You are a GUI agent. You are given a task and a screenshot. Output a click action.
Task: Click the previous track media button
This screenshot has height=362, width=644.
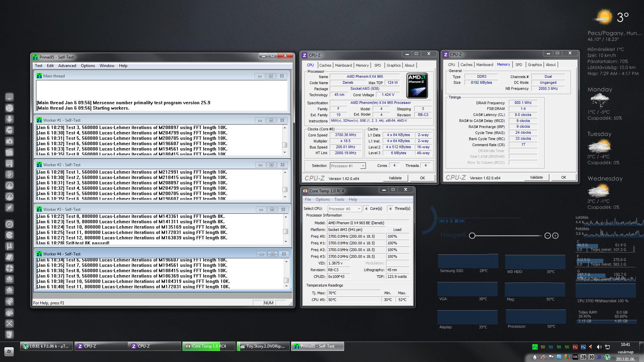tap(442, 221)
